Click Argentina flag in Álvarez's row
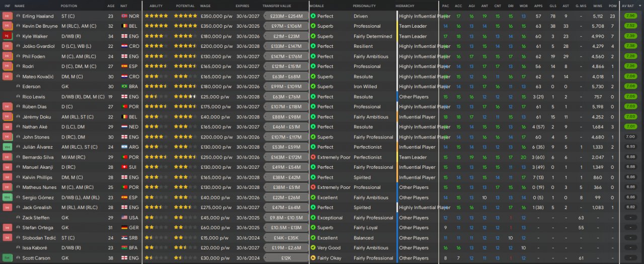Screen dimensions: 644x264 click(124, 147)
